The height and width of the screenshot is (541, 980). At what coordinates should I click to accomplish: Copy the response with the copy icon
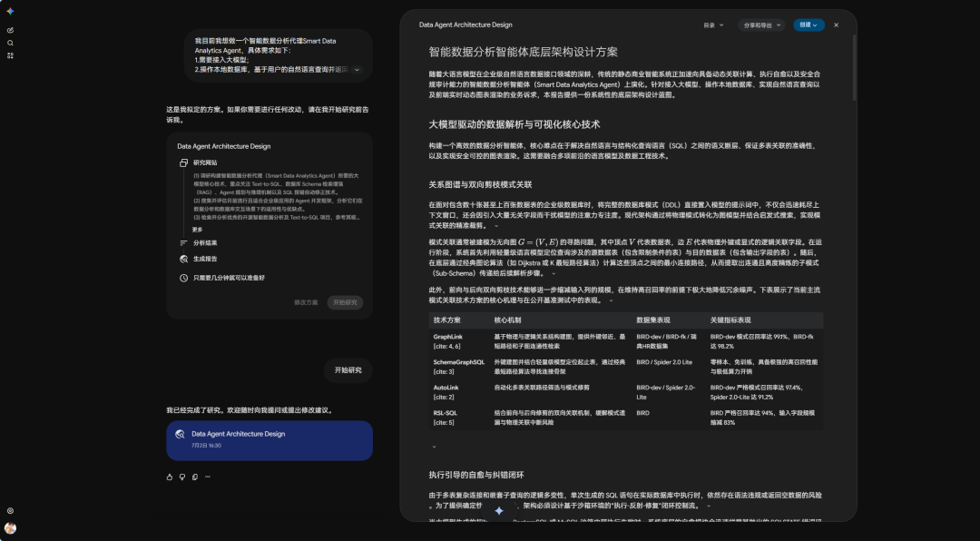click(195, 477)
